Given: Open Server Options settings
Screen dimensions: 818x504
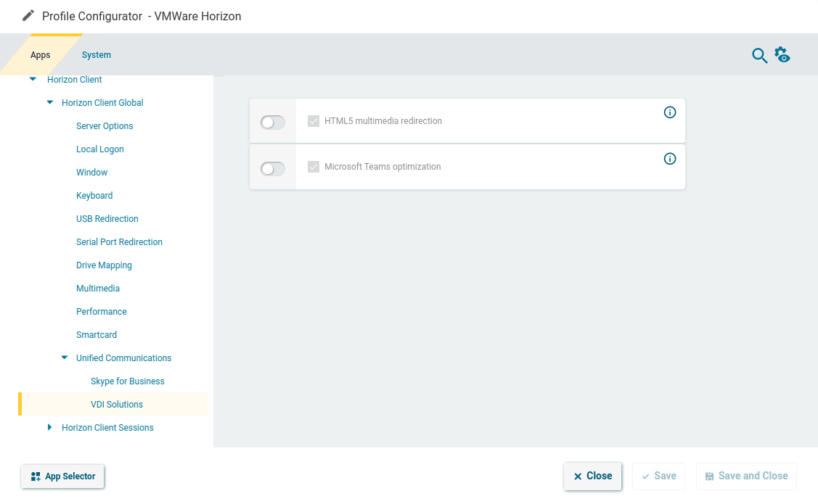Looking at the screenshot, I should tap(105, 126).
